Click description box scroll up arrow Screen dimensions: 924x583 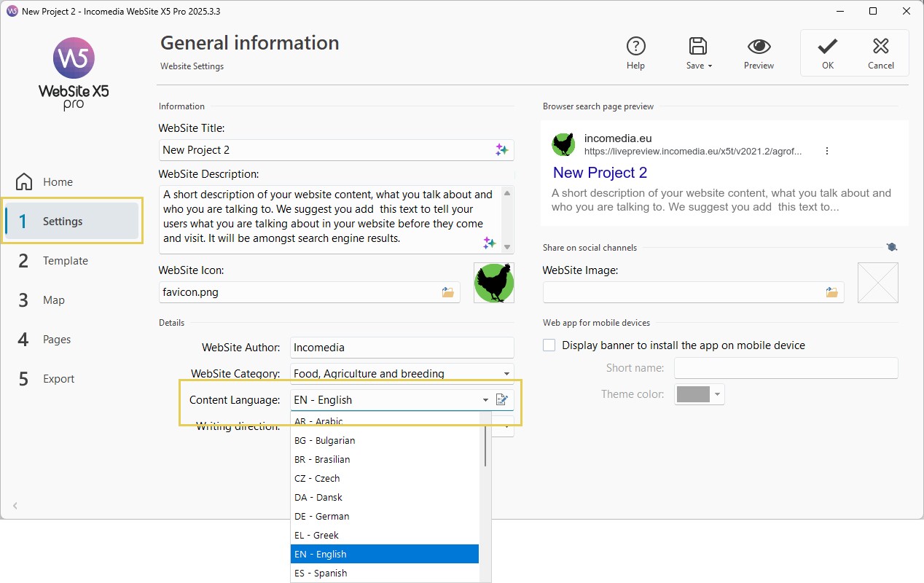[507, 192]
